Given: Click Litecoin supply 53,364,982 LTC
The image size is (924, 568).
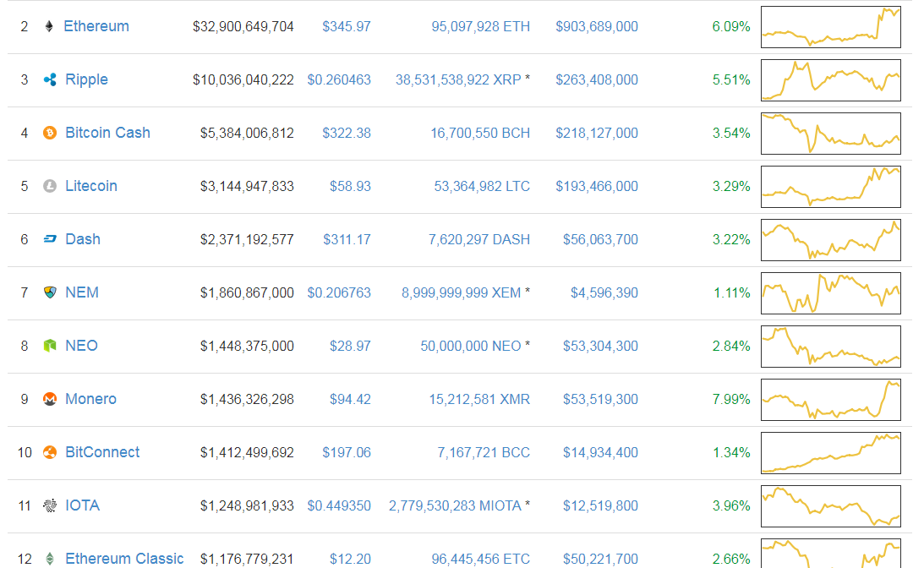Looking at the screenshot, I should click(482, 186).
